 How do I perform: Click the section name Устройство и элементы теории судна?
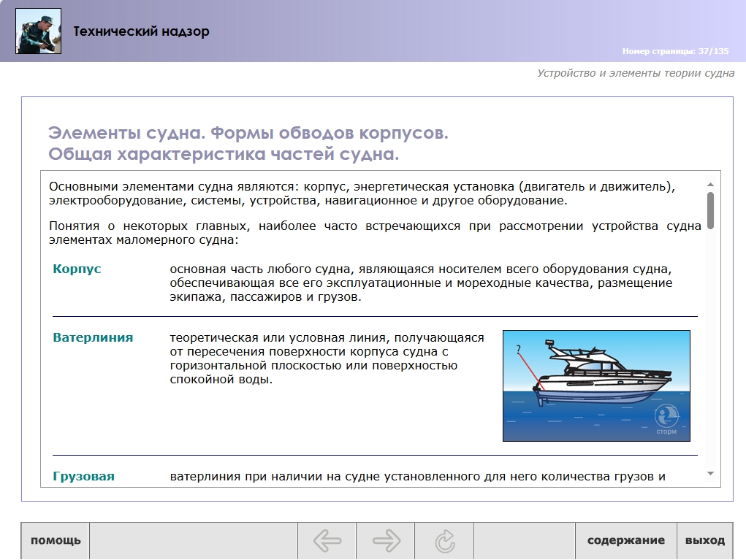(636, 73)
